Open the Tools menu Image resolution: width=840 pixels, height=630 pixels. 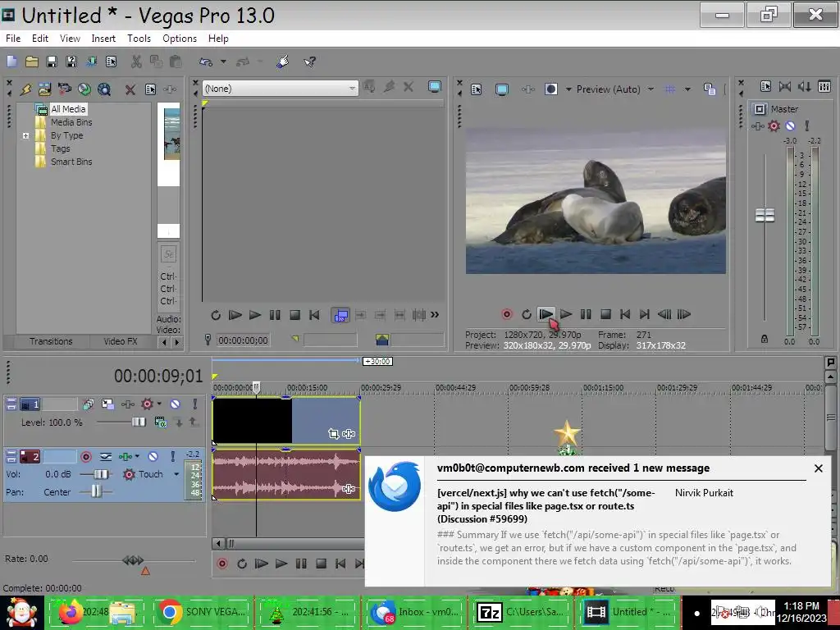pos(139,39)
